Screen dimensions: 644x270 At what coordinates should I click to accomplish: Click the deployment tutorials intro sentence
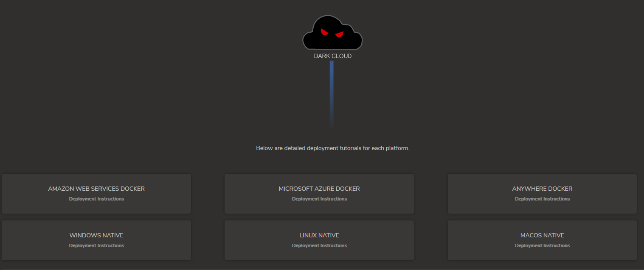point(332,148)
